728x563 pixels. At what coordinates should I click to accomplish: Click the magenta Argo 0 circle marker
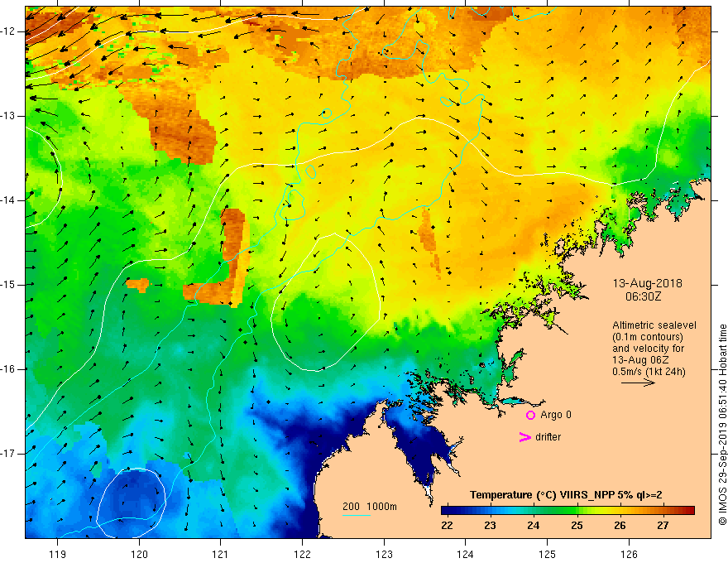[530, 416]
